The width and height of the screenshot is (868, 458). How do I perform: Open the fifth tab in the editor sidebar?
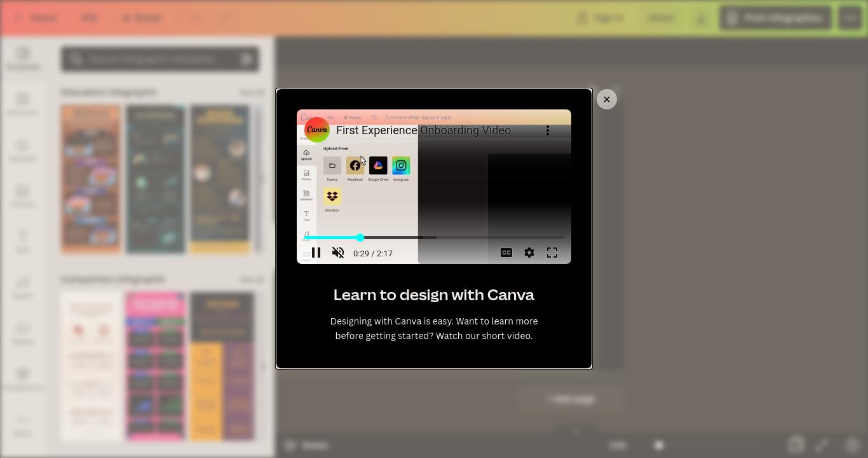[23, 242]
